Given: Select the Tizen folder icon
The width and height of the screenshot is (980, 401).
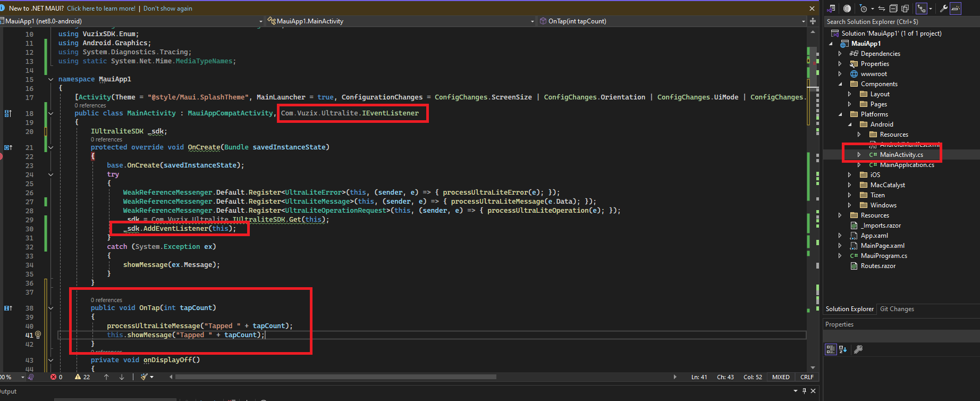Looking at the screenshot, I should click(x=864, y=195).
